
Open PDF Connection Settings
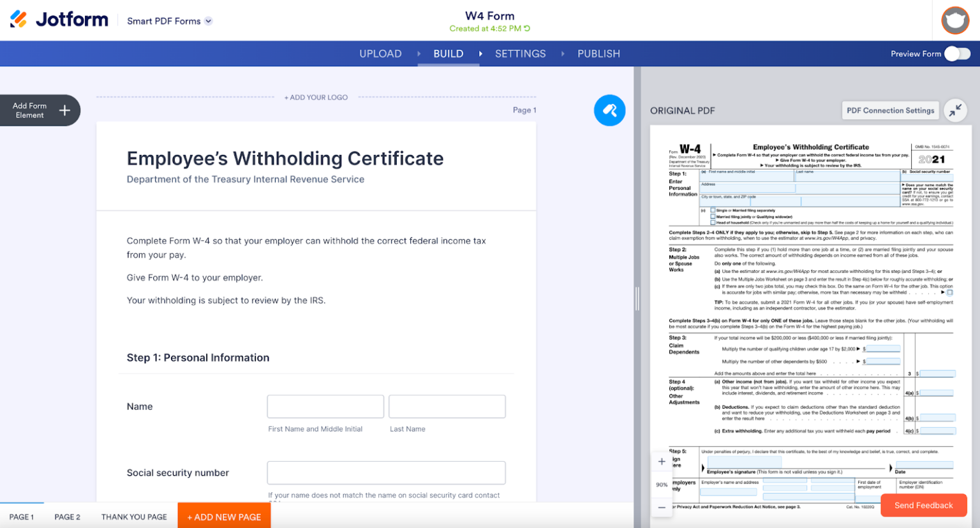pos(890,110)
